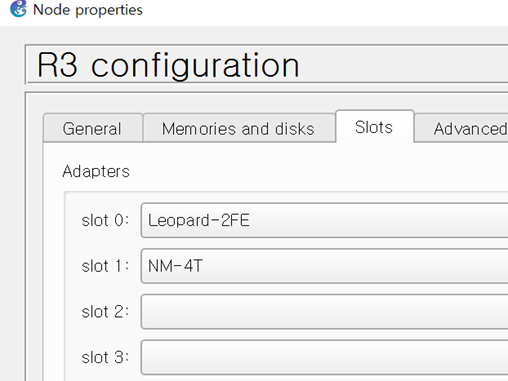
Task: Open the Memories and disks tab
Action: pos(239,128)
